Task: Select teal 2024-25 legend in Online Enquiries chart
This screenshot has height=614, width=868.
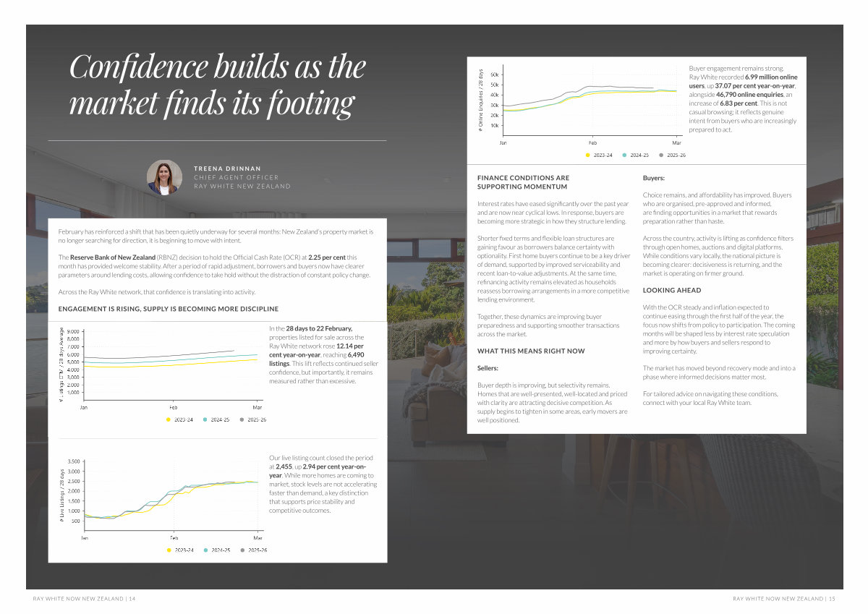Action: [x=624, y=155]
